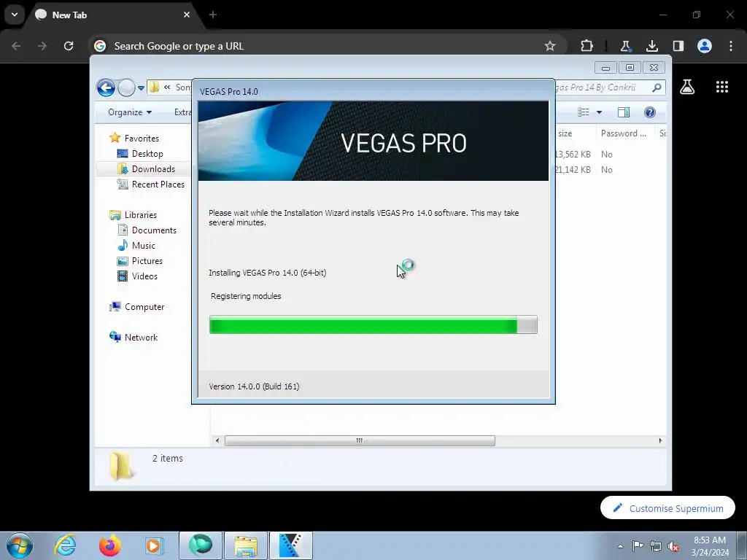Launch Internet Explorer from the taskbar
This screenshot has width=747, height=560.
pos(65,545)
